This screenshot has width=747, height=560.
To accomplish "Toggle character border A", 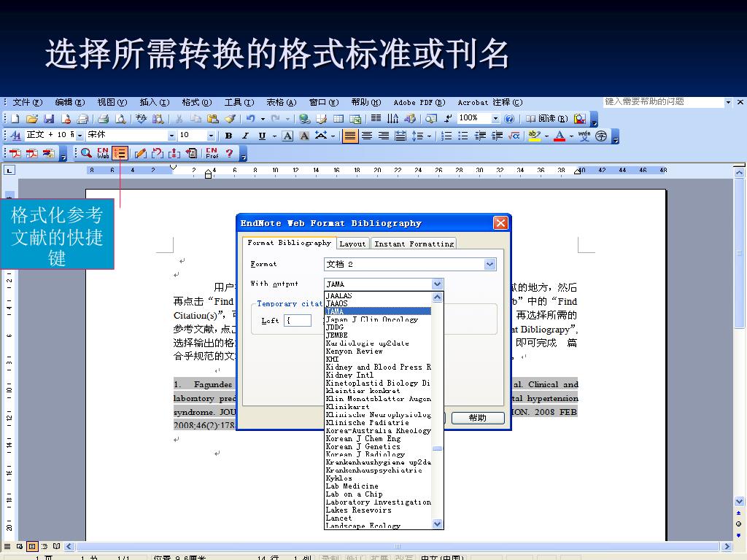I will (287, 136).
